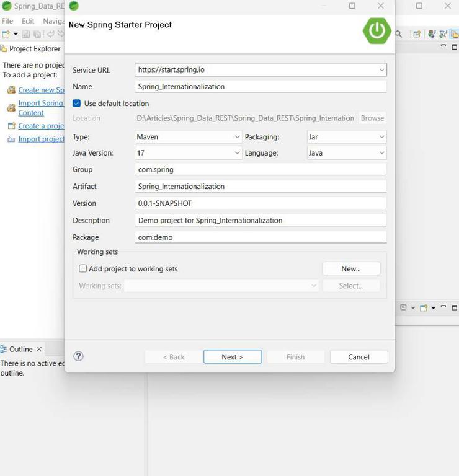Open the Edit menu
Image resolution: width=459 pixels, height=476 pixels.
pyautogui.click(x=28, y=21)
